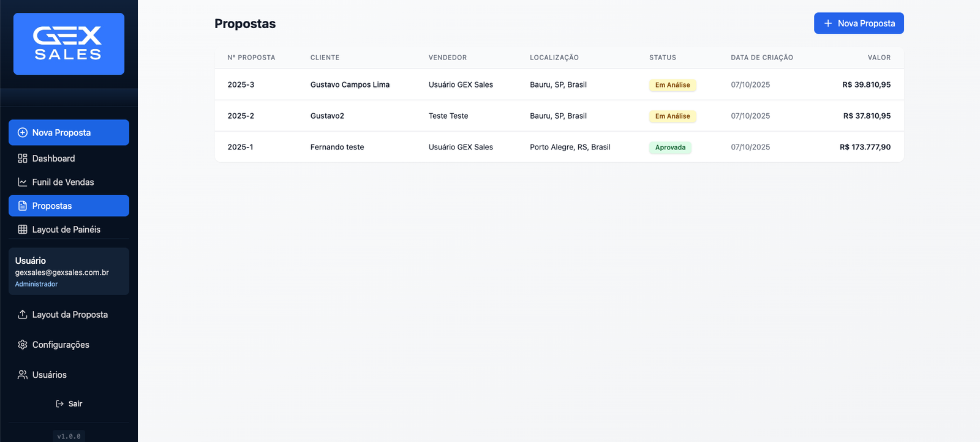
Task: Click the Valor column header
Action: pos(879,58)
